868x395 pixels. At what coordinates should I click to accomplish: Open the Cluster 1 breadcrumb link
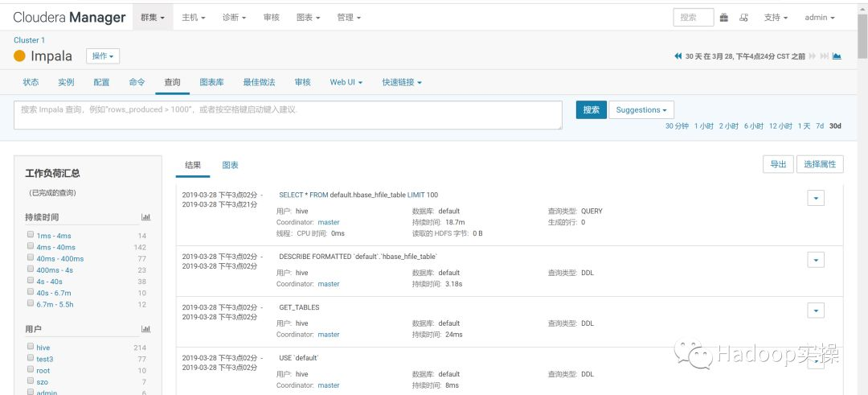(30, 40)
